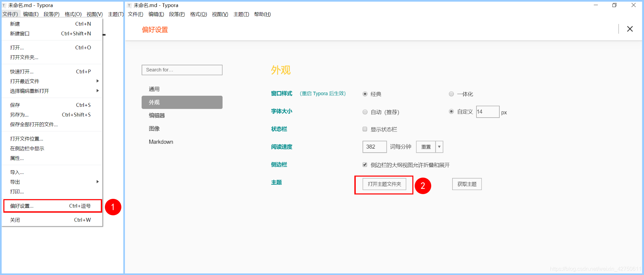Image resolution: width=644 pixels, height=275 pixels.
Task: Open 格式(O) menu in right window
Action: click(199, 14)
